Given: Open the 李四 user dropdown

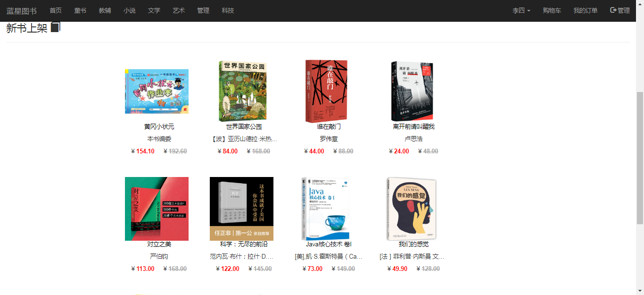Looking at the screenshot, I should pos(521,10).
